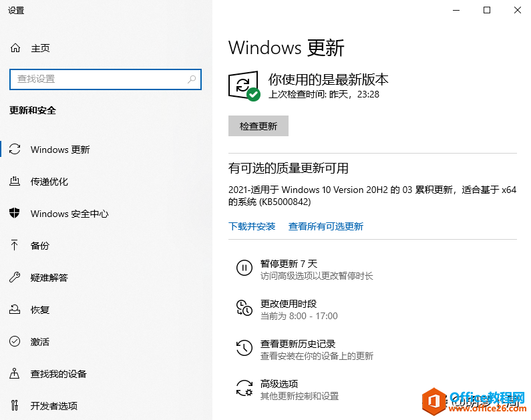The height and width of the screenshot is (420, 531).
Task: Open 恢复 settings page
Action: 40,310
